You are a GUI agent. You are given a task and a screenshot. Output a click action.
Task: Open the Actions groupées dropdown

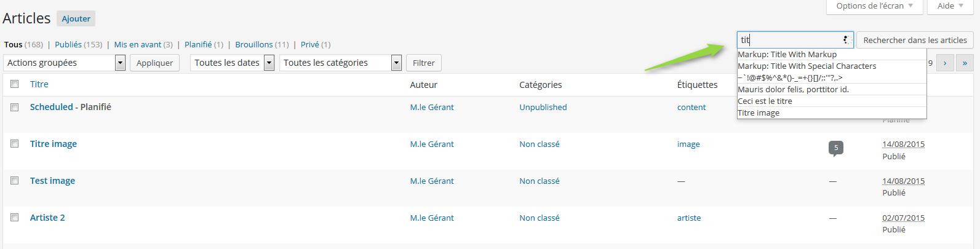click(x=65, y=63)
